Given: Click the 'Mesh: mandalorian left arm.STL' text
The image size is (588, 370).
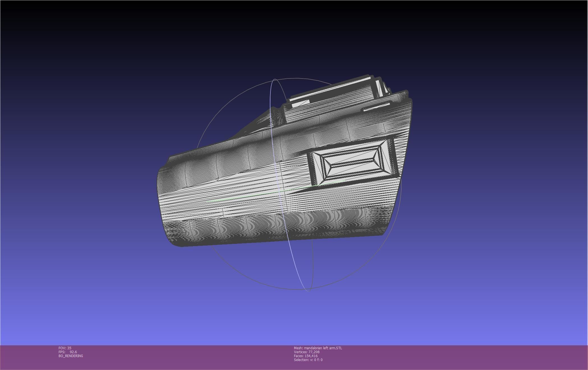Looking at the screenshot, I should click(318, 348).
